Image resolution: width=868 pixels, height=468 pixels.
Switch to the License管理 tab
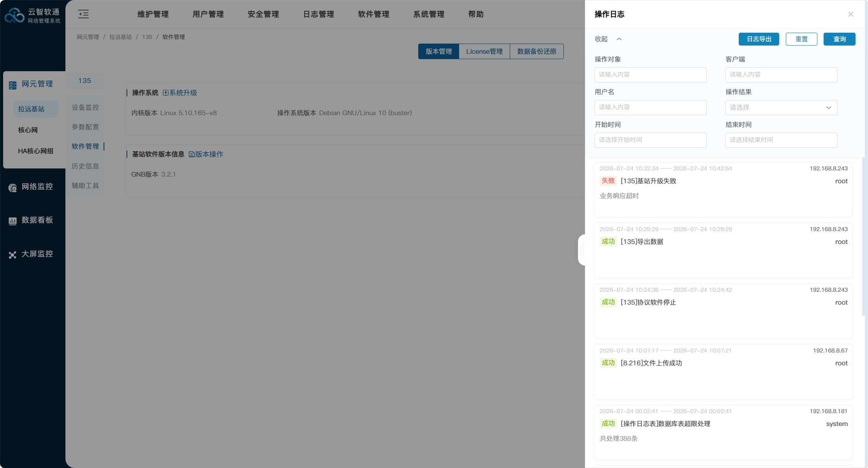click(484, 51)
